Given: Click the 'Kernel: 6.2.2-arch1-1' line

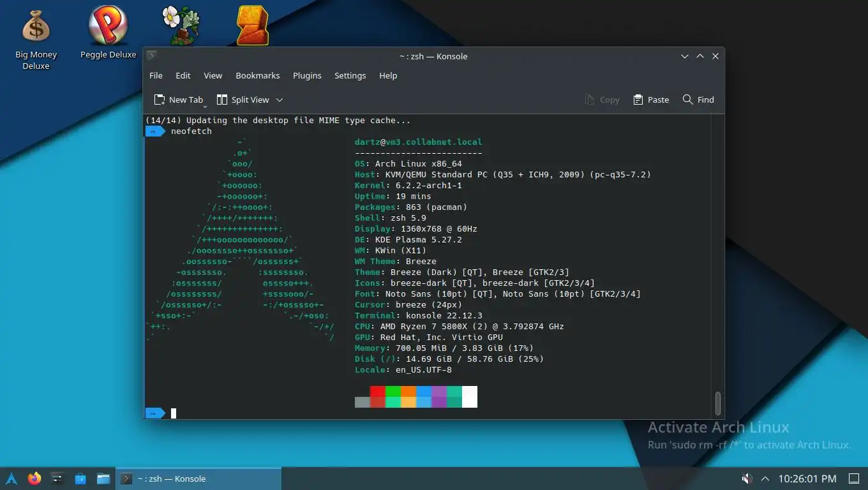Looking at the screenshot, I should tap(408, 185).
